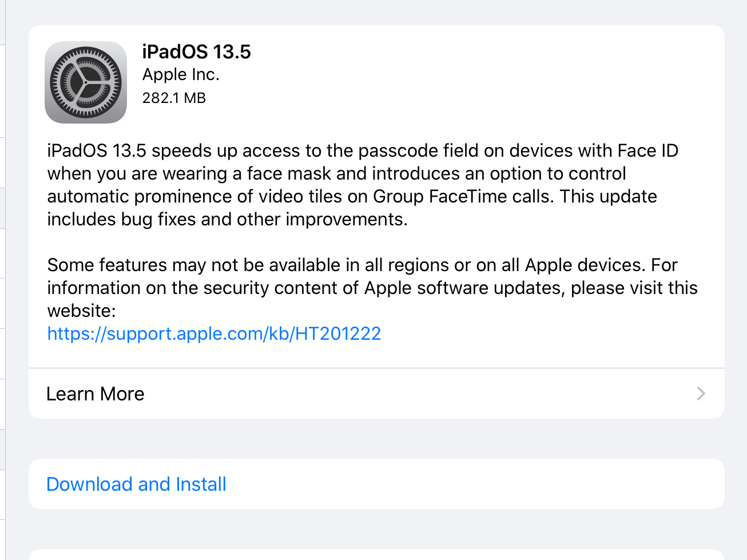Open the Learn More row
The width and height of the screenshot is (747, 560).
click(376, 394)
